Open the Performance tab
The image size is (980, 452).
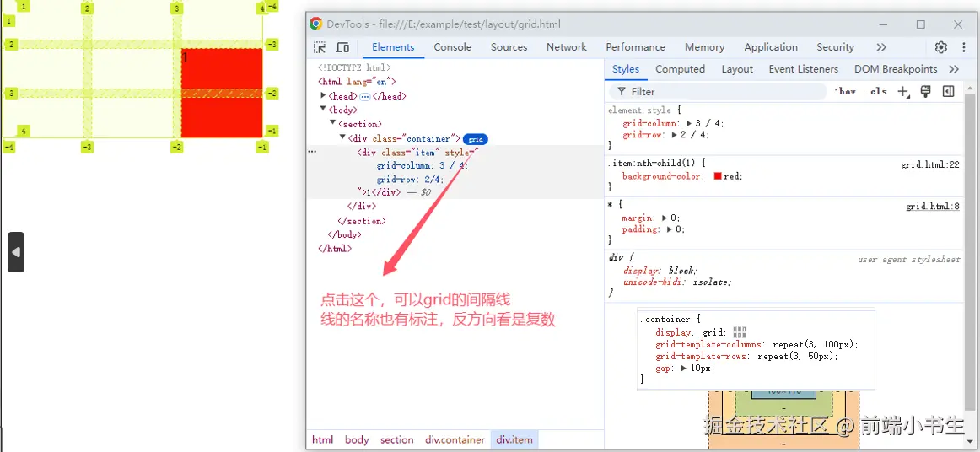pyautogui.click(x=636, y=47)
